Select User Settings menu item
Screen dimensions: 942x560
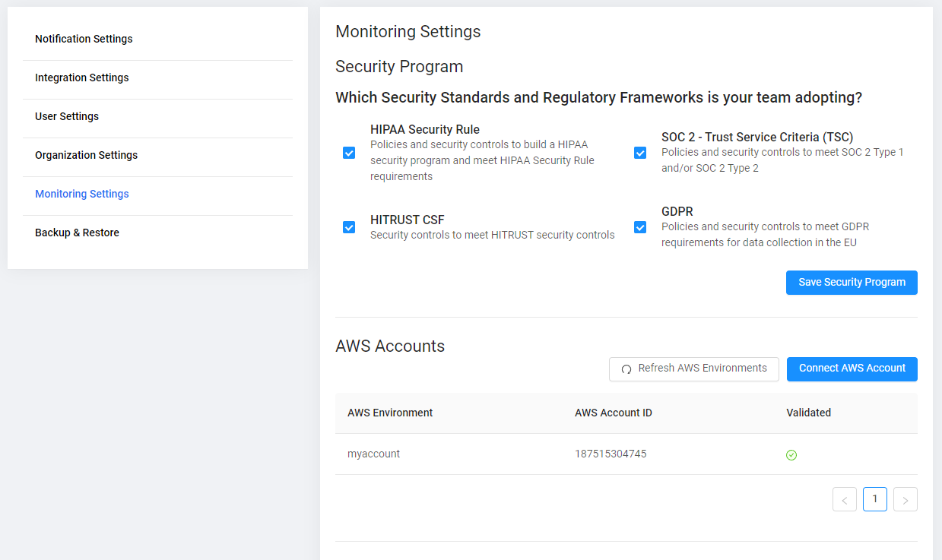point(67,116)
